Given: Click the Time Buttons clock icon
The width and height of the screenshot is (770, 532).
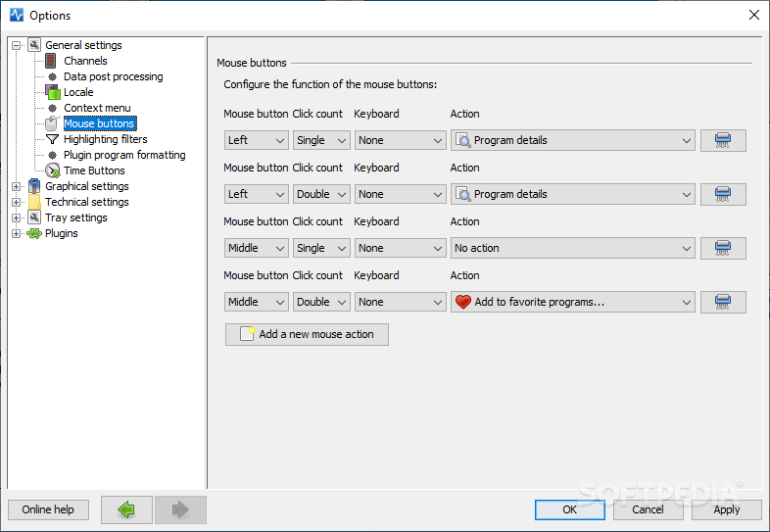Looking at the screenshot, I should [53, 170].
